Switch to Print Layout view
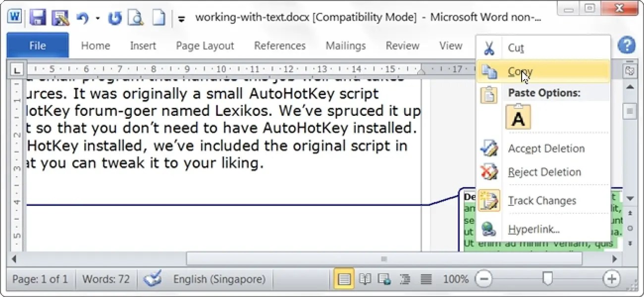The image size is (644, 297). [x=343, y=279]
